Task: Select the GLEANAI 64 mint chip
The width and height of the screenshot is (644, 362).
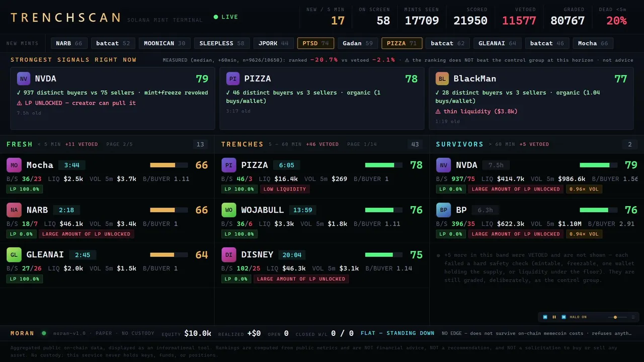Action: 498,43
